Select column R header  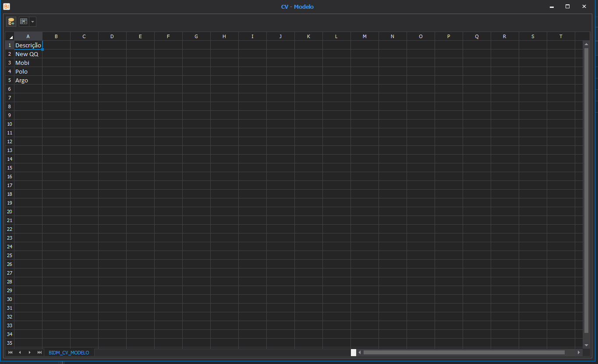505,36
